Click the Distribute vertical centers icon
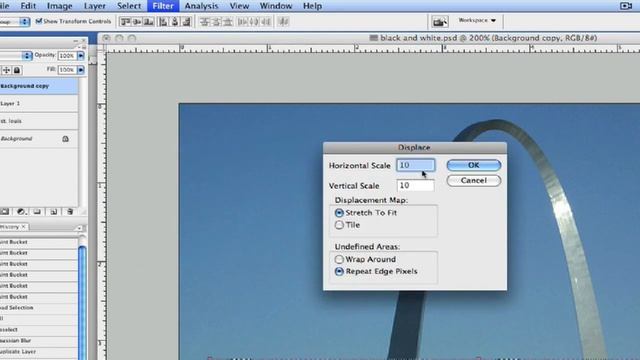This screenshot has width=640, height=360. coord(216,22)
